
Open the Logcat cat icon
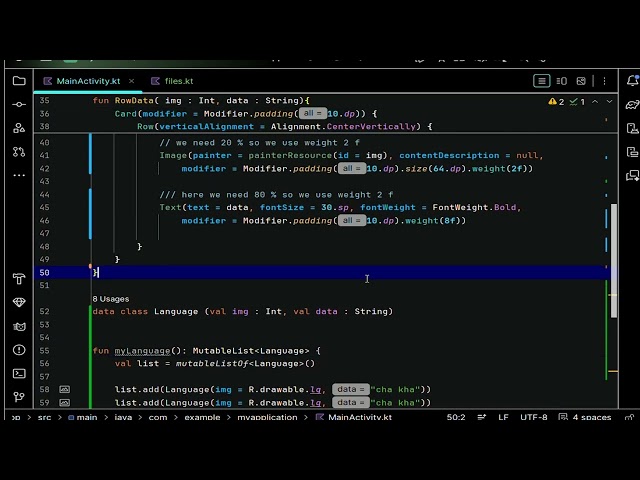click(x=19, y=326)
